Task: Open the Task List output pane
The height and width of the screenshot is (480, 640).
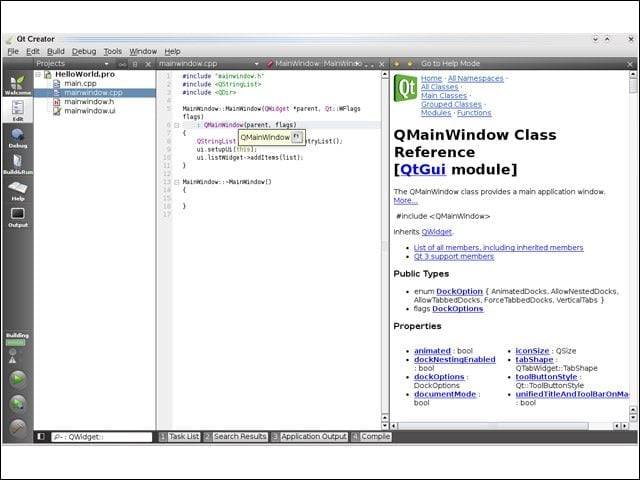Action: 180,437
